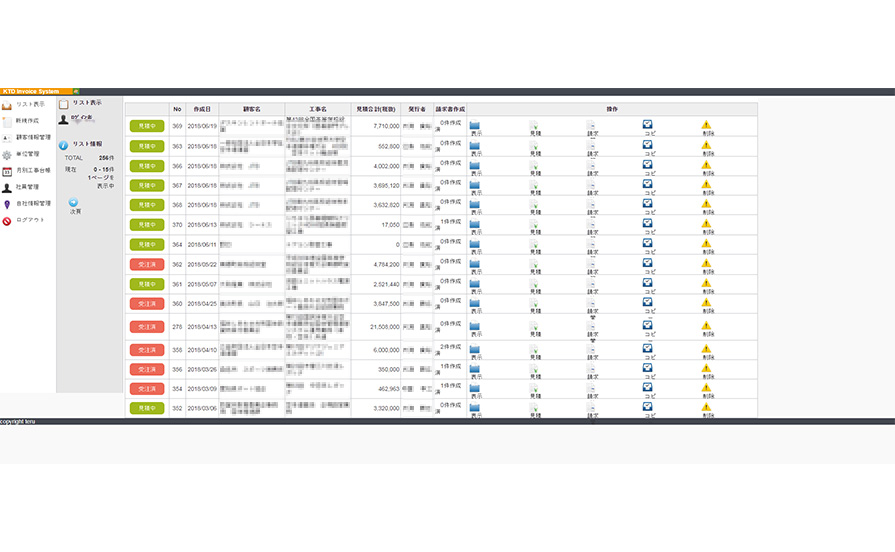Click the 受注済 status button for No 362
895x552 pixels.
147,264
